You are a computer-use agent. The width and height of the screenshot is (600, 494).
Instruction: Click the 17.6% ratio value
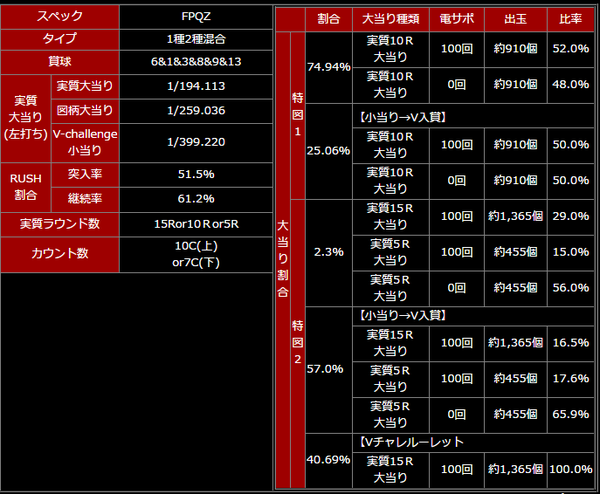tap(571, 379)
